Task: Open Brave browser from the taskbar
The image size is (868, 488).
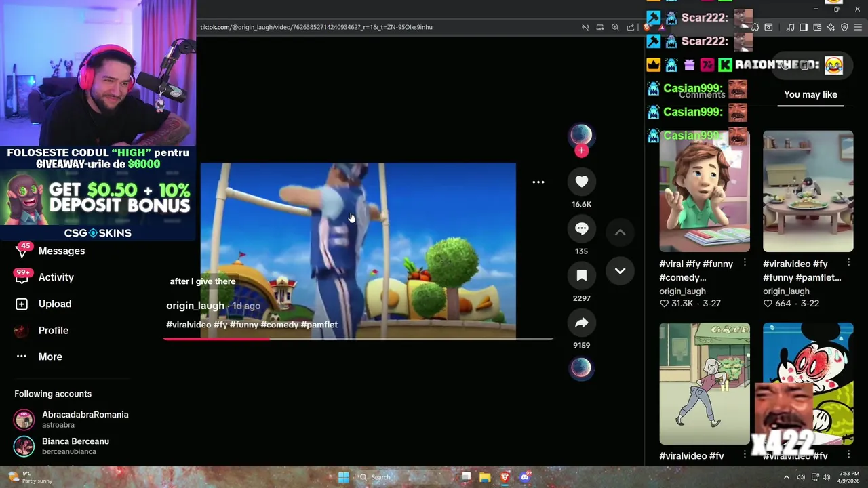Action: [x=505, y=477]
